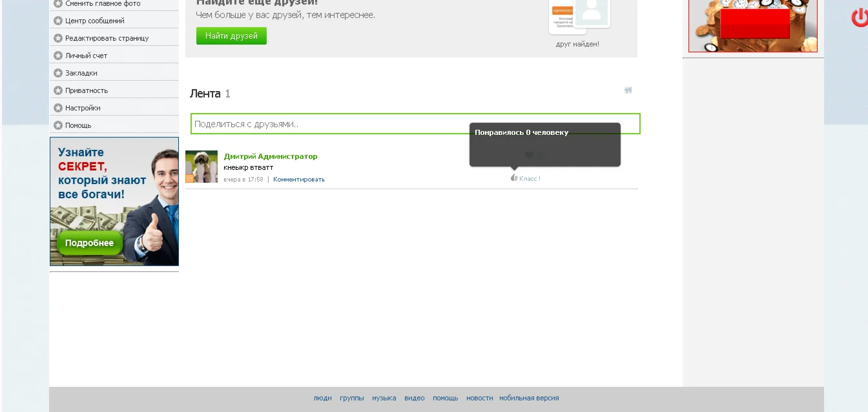Click the Лента feed heading
The width and height of the screenshot is (868, 412).
205,94
